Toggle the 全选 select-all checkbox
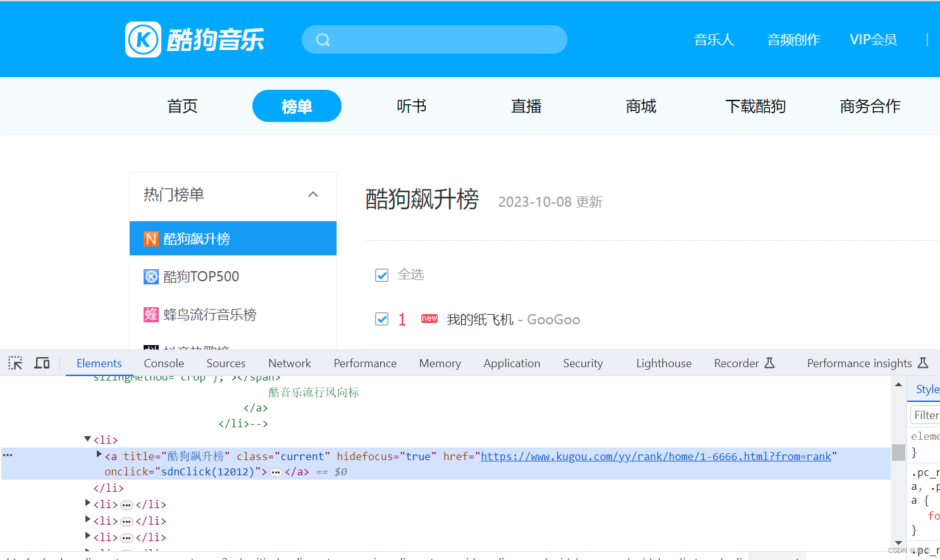Image resolution: width=940 pixels, height=560 pixels. [381, 275]
